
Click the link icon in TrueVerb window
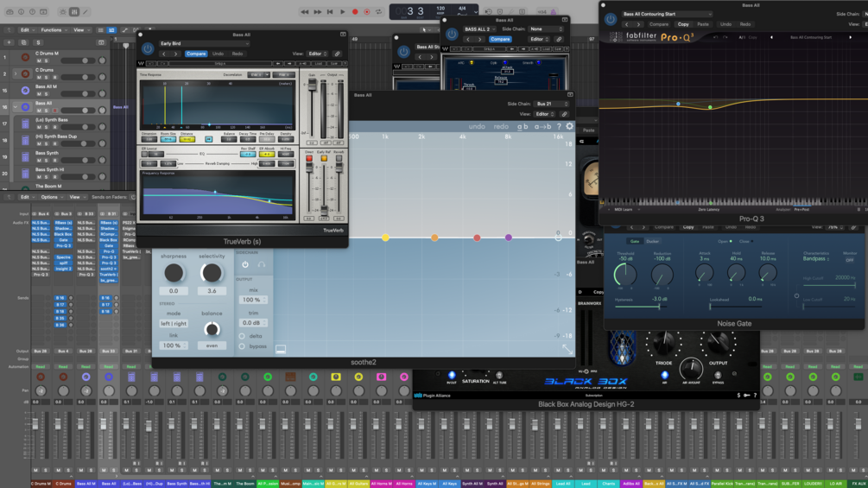(x=337, y=54)
